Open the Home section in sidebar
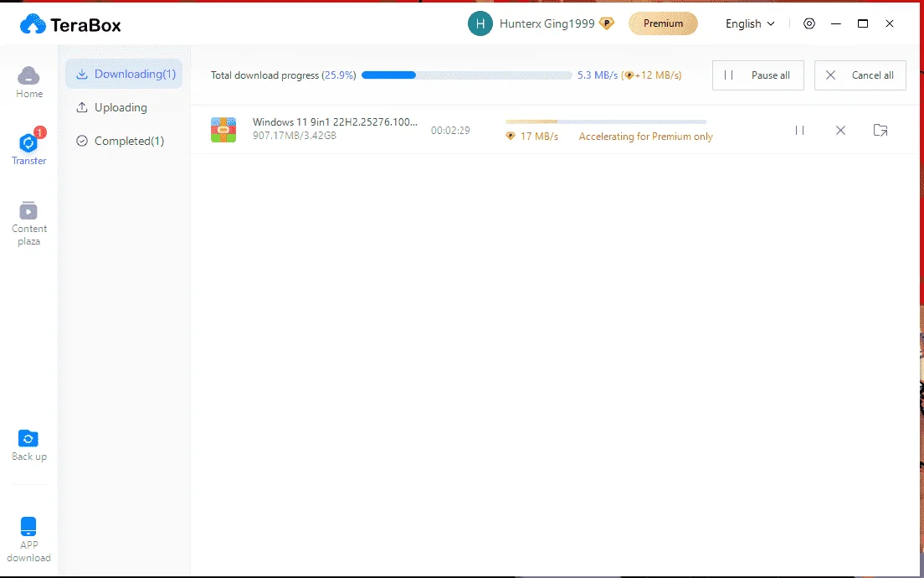924x578 pixels. [28, 82]
